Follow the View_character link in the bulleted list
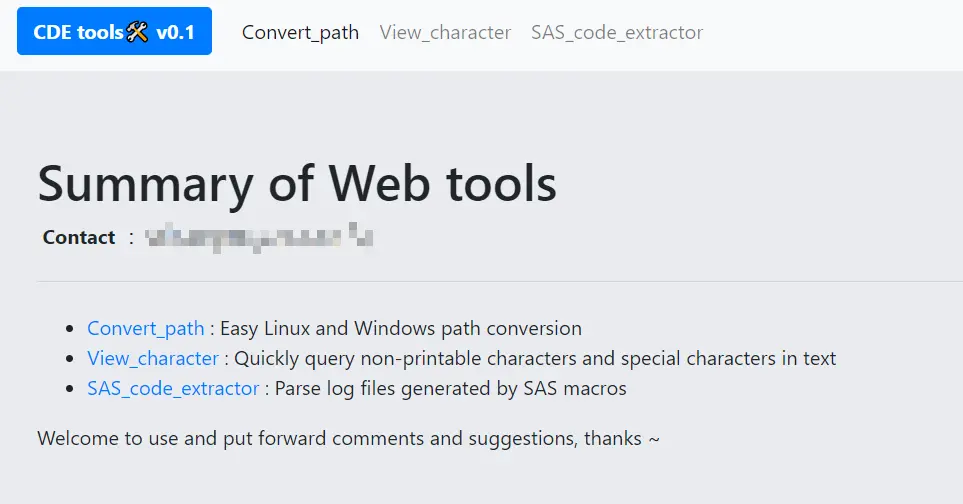This screenshot has height=504, width=963. 153,358
